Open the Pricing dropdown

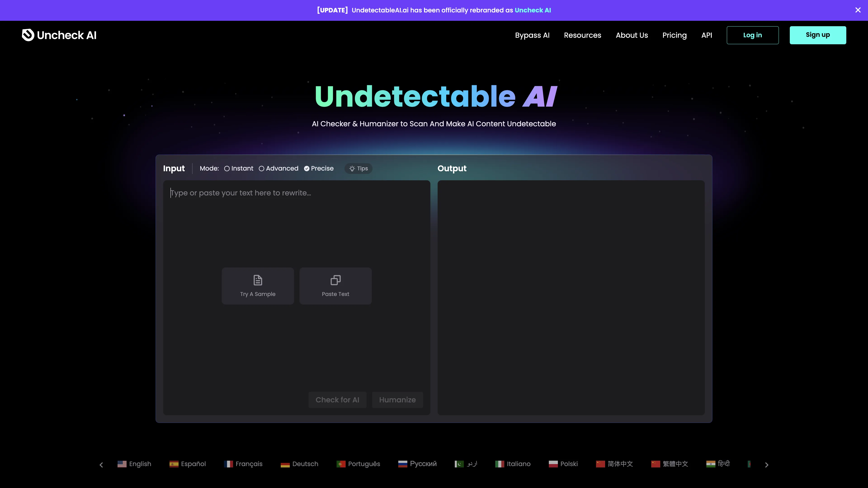(674, 35)
